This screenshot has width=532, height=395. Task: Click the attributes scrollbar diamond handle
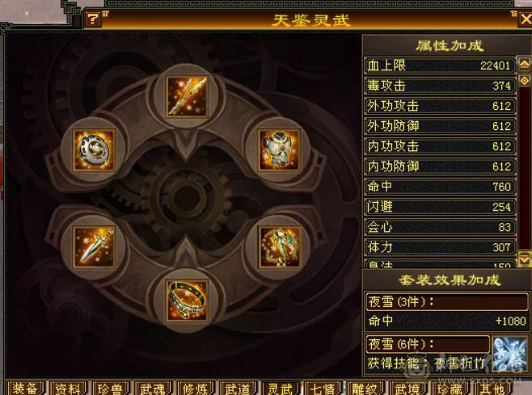click(x=524, y=81)
